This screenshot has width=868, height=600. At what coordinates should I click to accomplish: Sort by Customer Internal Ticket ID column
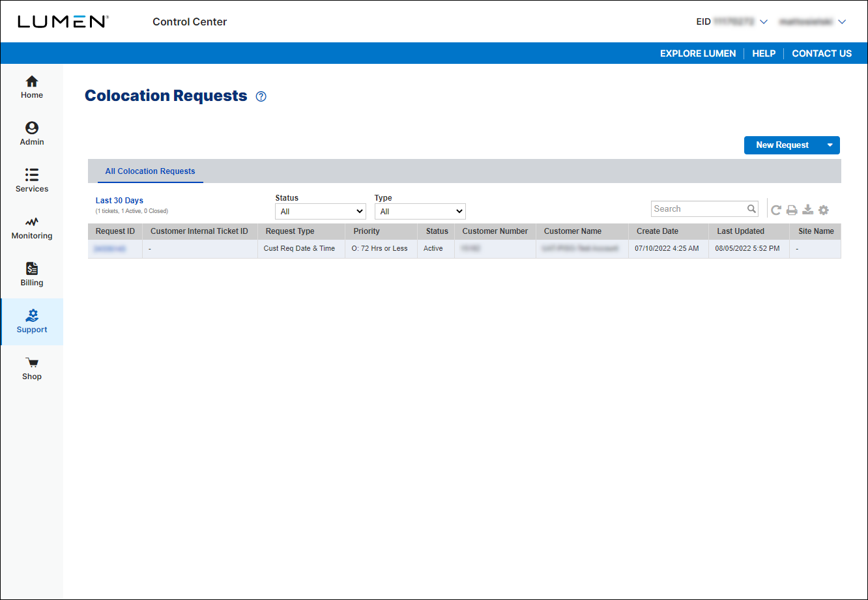tap(199, 231)
